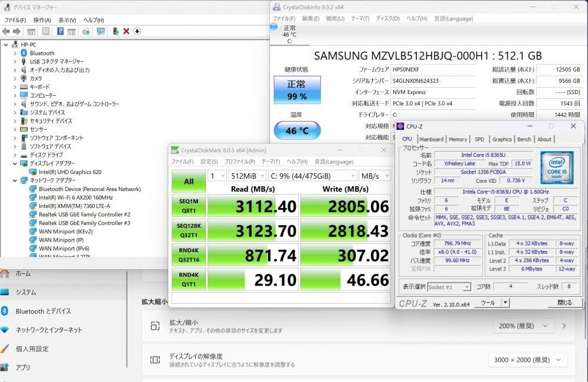Open the Properties sheet icon in Device Manager toolbar
The image size is (588, 382).
(46, 32)
